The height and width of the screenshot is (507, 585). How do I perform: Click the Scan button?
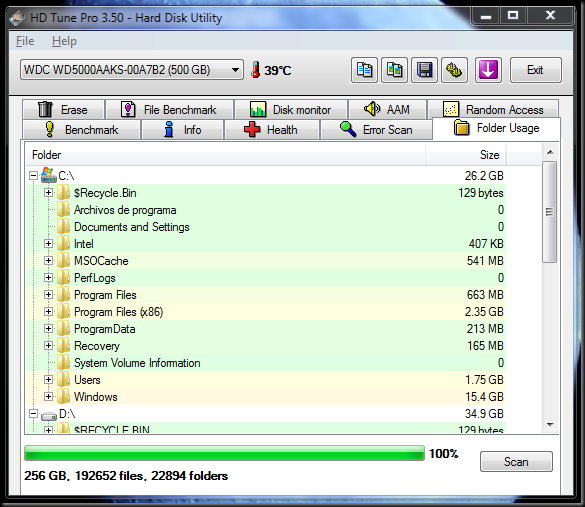pos(516,461)
